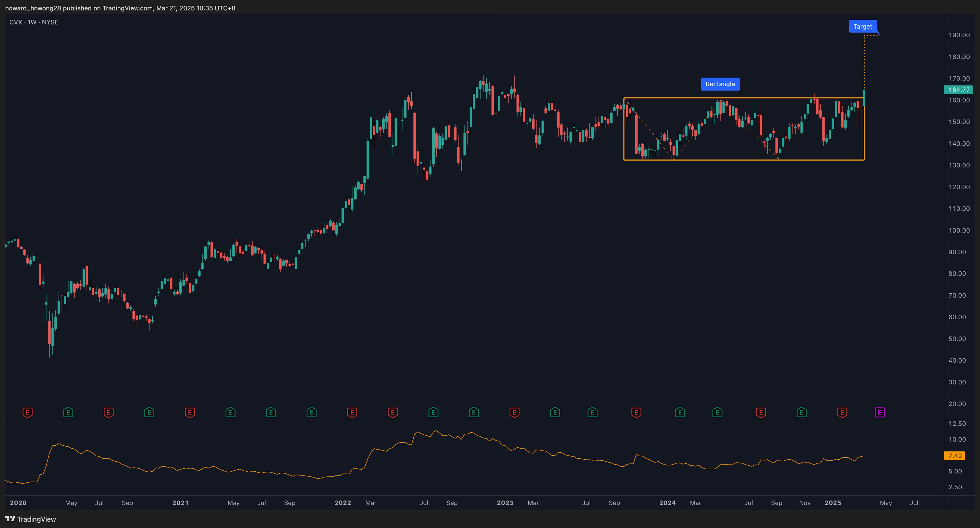
Task: Click green earnings marker nearest 2024 label
Action: click(x=680, y=412)
